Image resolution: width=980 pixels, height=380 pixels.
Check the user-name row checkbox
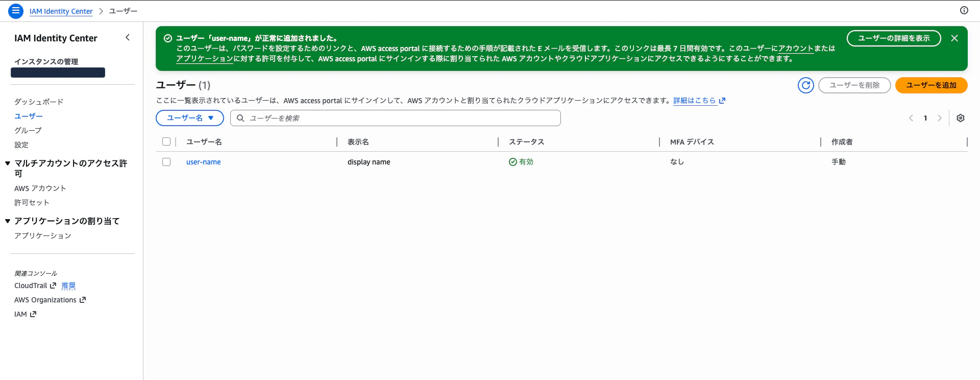coord(166,162)
